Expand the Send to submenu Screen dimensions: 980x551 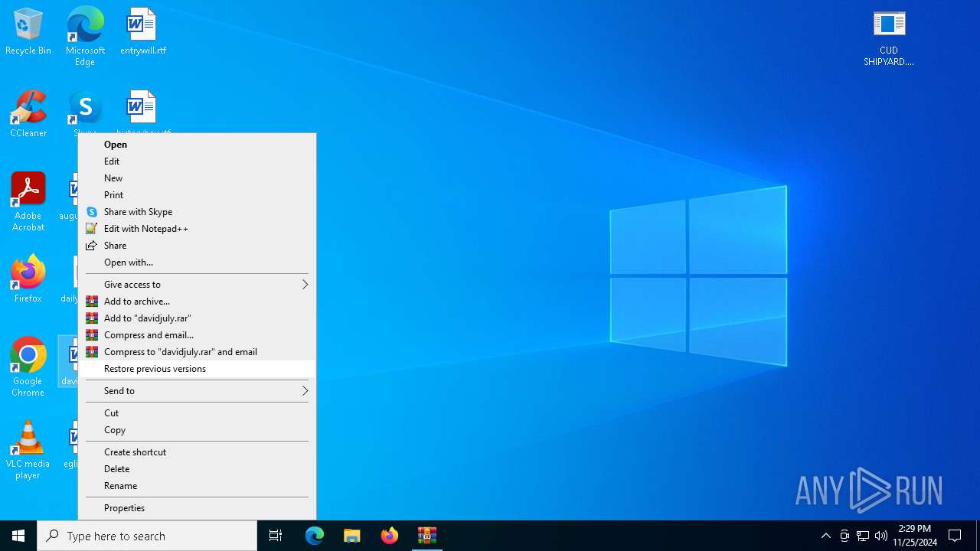[198, 390]
